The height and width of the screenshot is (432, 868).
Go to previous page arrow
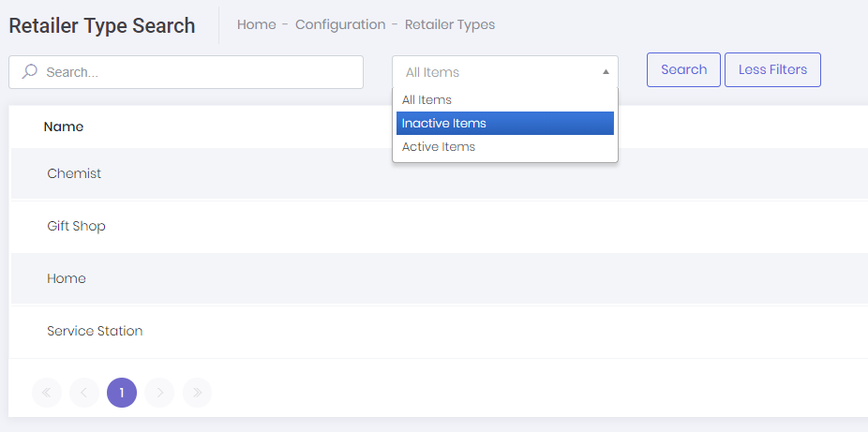coord(83,393)
